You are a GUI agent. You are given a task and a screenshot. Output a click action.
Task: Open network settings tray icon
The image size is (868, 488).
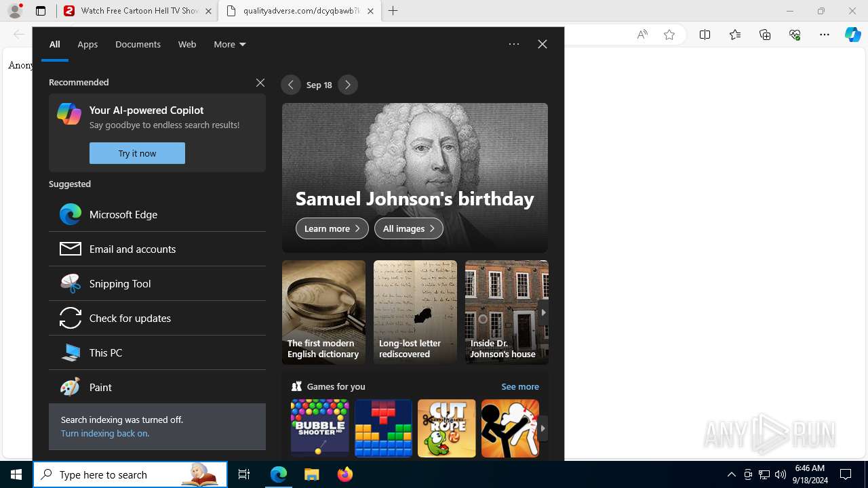[x=764, y=474]
